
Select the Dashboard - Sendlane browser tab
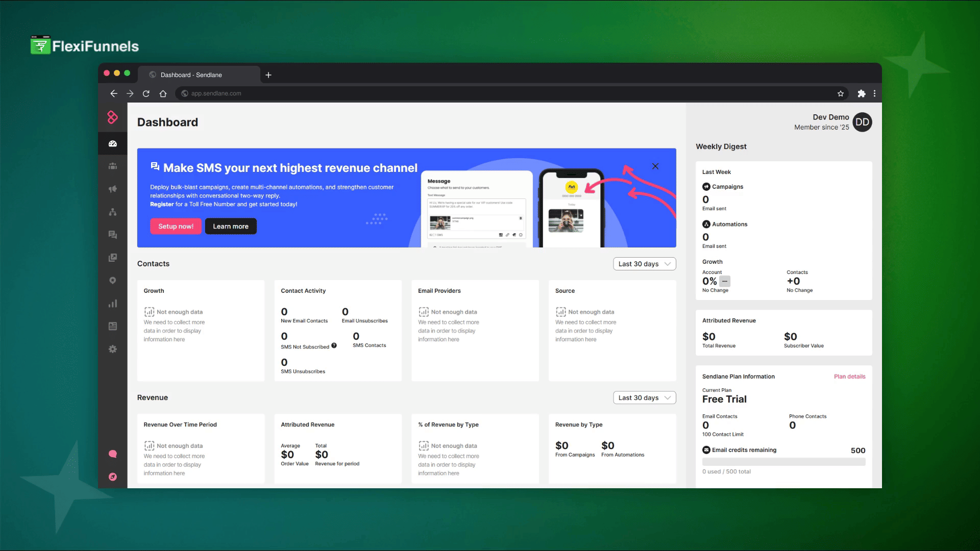click(x=191, y=75)
